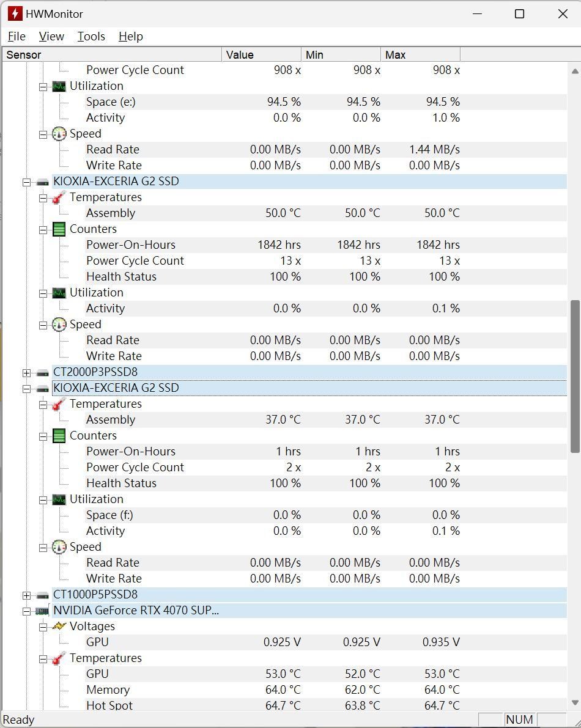Screen dimensions: 581x728
Task: Expand the CT1000P5PSSD8 drive node
Action: (x=26, y=595)
